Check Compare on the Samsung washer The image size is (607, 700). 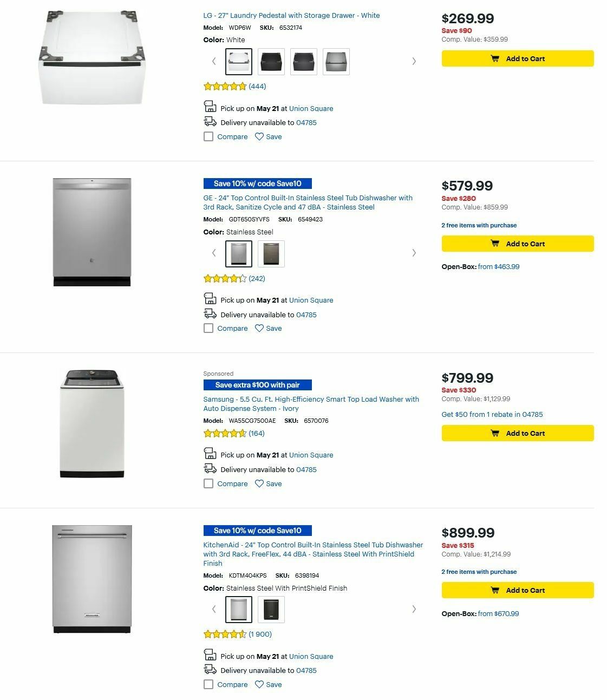(x=208, y=483)
